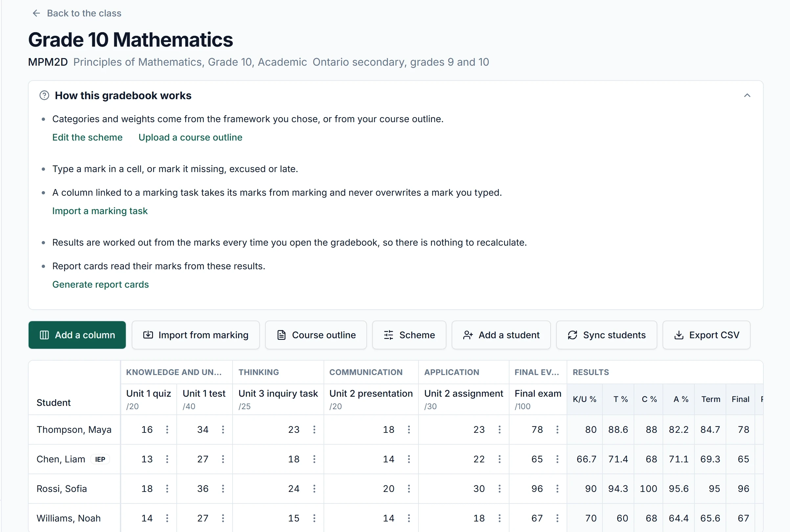Open the three-dot menu for Williams' Unit 2 assignment
790x532 pixels.
[500, 518]
